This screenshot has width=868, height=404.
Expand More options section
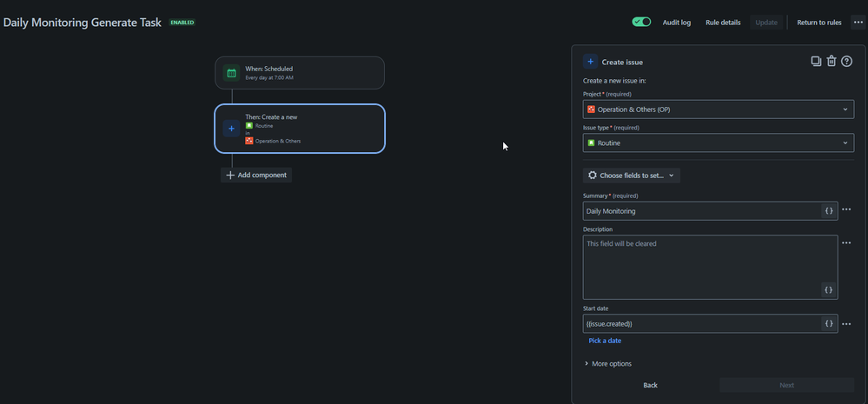pyautogui.click(x=608, y=363)
